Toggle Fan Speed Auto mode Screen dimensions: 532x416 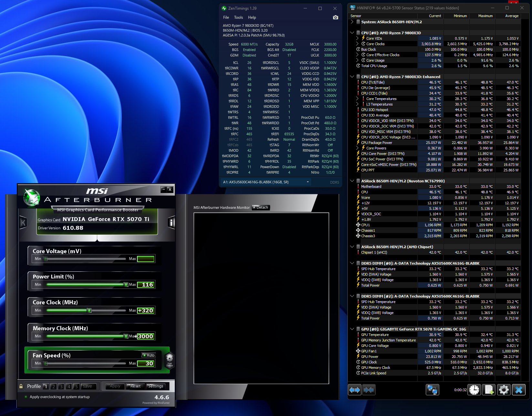point(149,355)
